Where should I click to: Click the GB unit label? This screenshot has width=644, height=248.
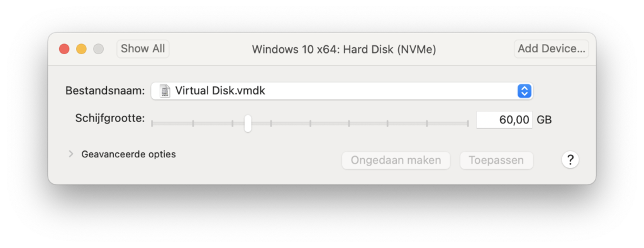[544, 120]
